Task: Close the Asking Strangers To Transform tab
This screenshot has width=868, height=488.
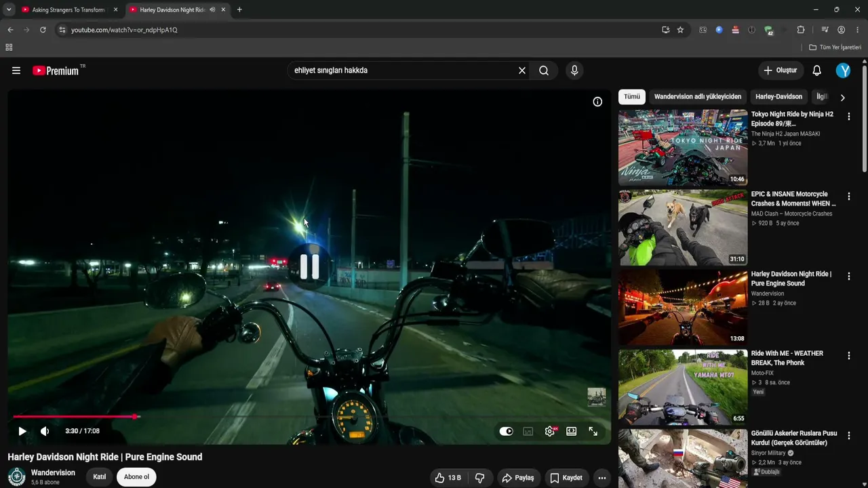Action: [115, 9]
